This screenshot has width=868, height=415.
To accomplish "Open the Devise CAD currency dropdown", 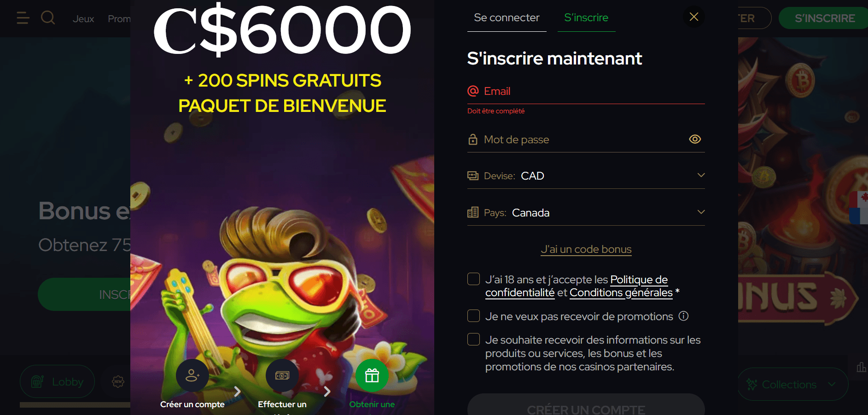I will point(586,175).
